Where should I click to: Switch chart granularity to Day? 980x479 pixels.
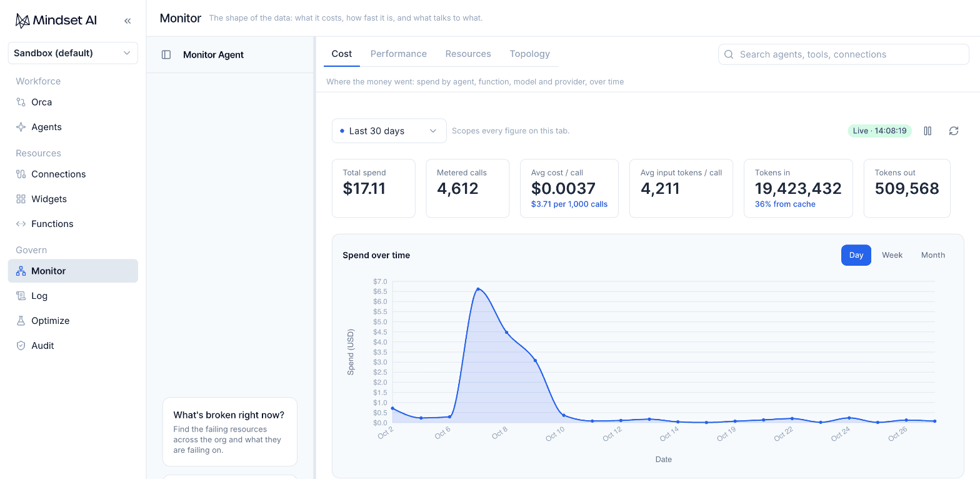pyautogui.click(x=856, y=255)
